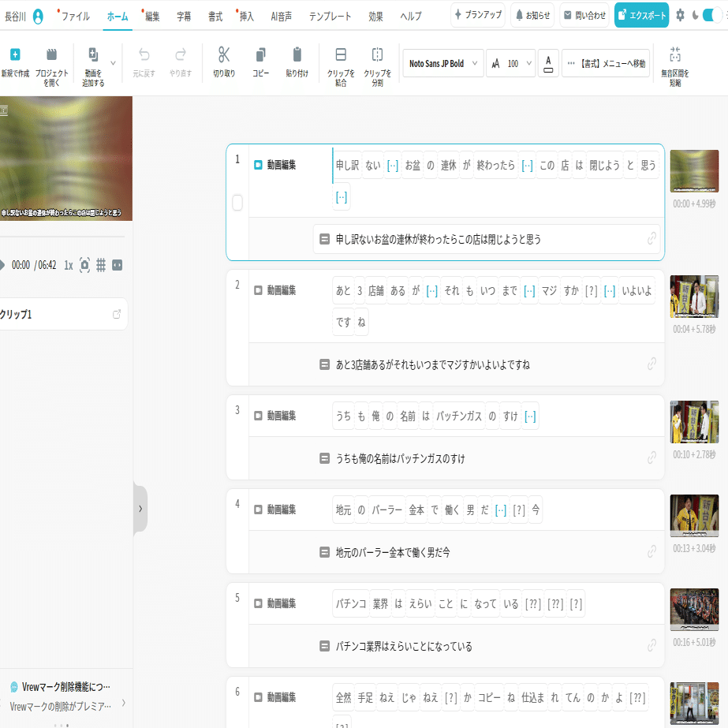Screen dimensions: 728x728
Task: Tick the selection checkbox under clip number 1
Action: tap(237, 203)
